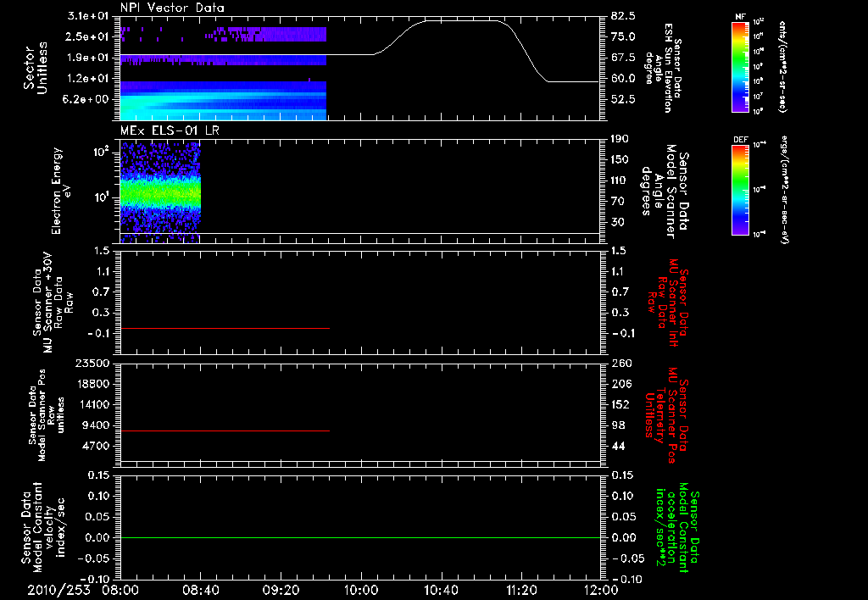The image size is (868, 600).
Task: Click the '08:00' time axis label
Action: pyautogui.click(x=120, y=591)
